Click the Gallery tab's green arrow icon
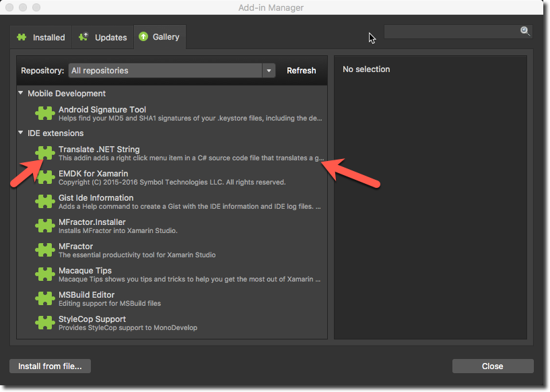Screen dimensions: 550x392 pyautogui.click(x=143, y=36)
